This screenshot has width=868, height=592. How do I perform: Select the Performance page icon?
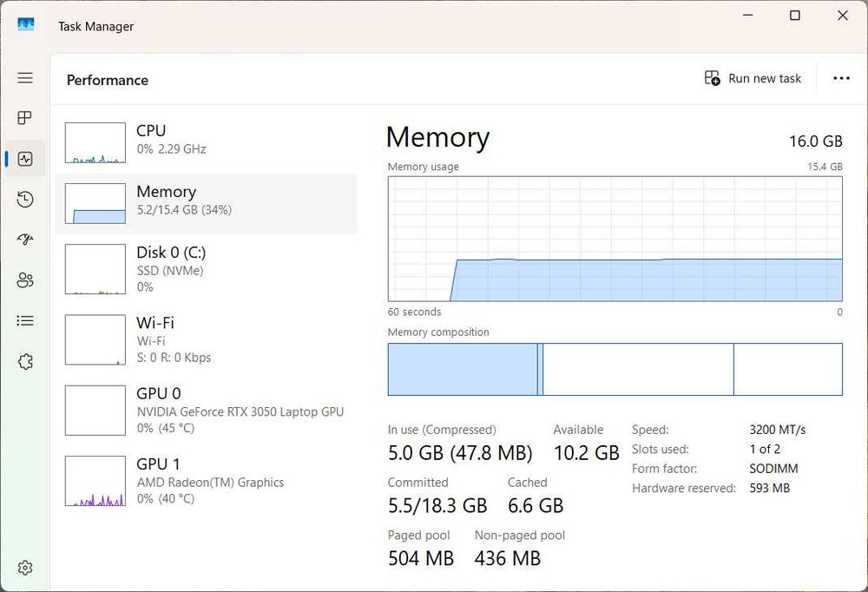(25, 159)
